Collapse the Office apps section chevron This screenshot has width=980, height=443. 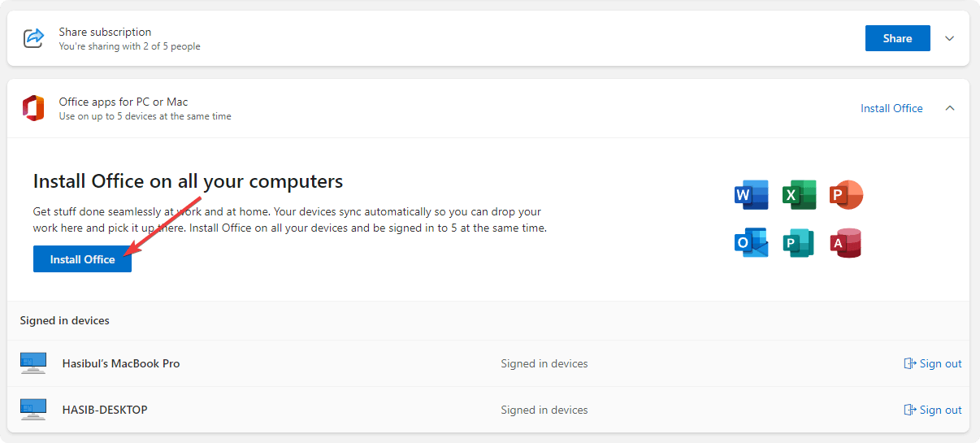click(950, 108)
